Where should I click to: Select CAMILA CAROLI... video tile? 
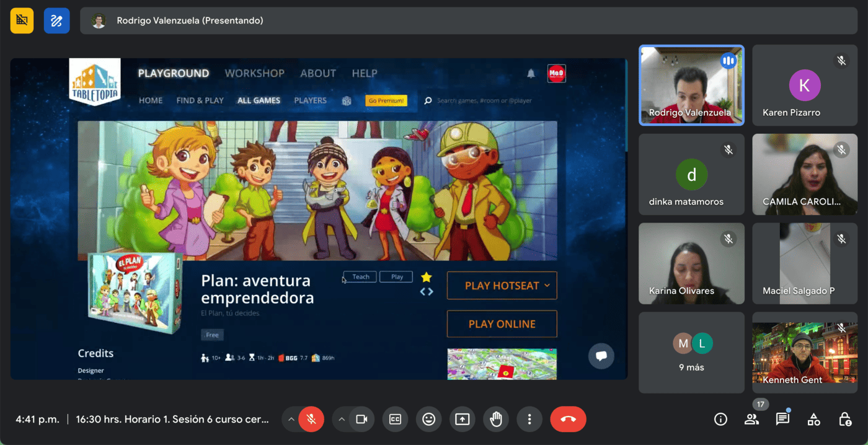pos(805,175)
